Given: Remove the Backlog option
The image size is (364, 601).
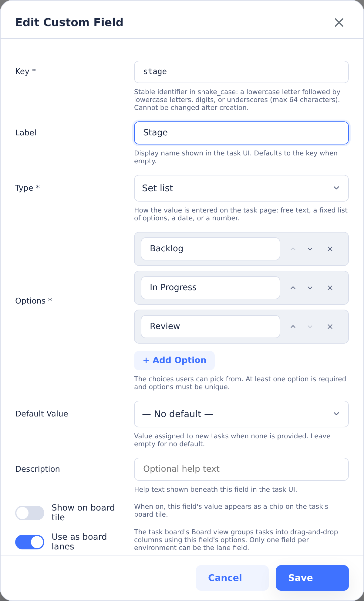Looking at the screenshot, I should (x=330, y=249).
